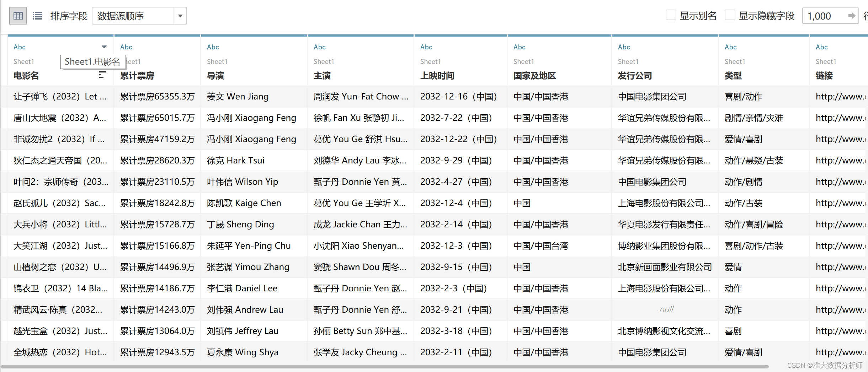Click director cell 丁晟 Sheng Ding
Image resolution: width=868 pixels, height=372 pixels.
point(254,225)
